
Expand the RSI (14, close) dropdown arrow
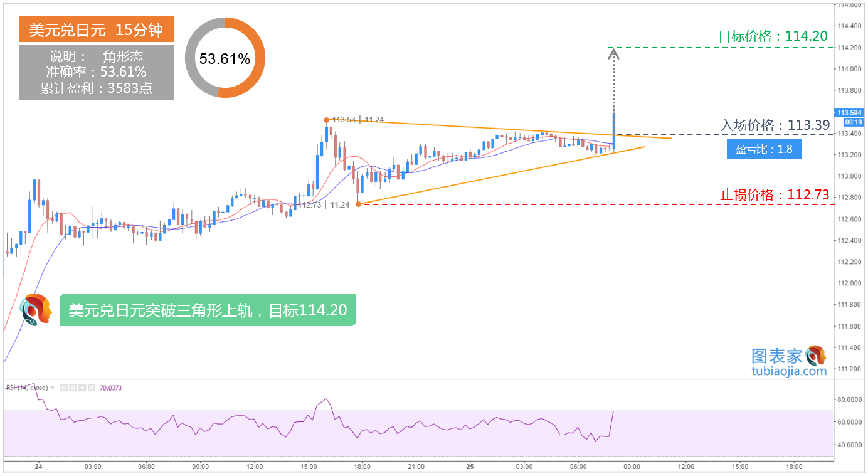[x=52, y=388]
